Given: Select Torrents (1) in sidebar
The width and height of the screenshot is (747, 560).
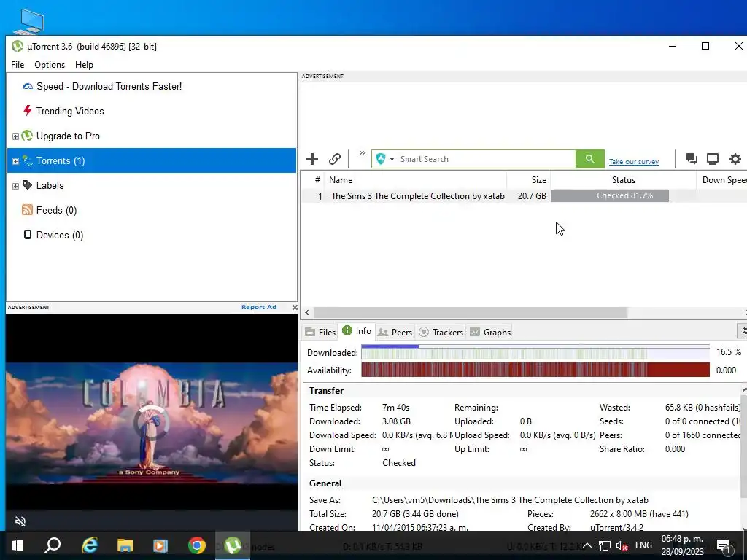Looking at the screenshot, I should (152, 160).
